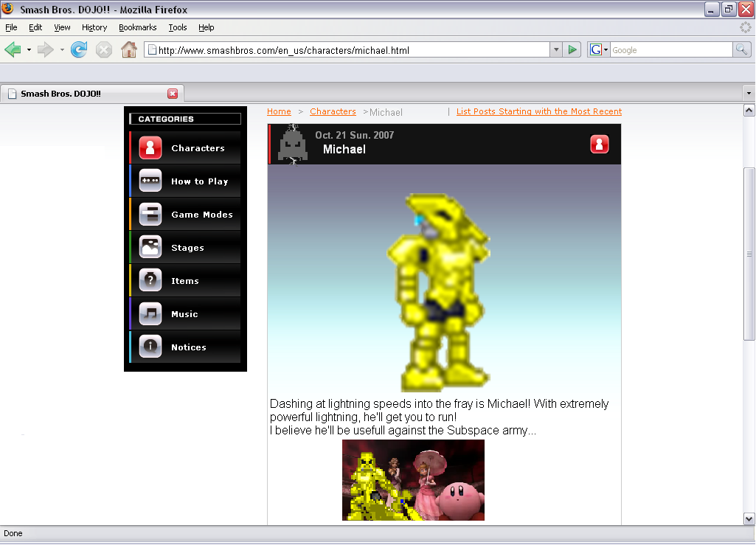Click the Michael silhouette icon in header

[293, 145]
